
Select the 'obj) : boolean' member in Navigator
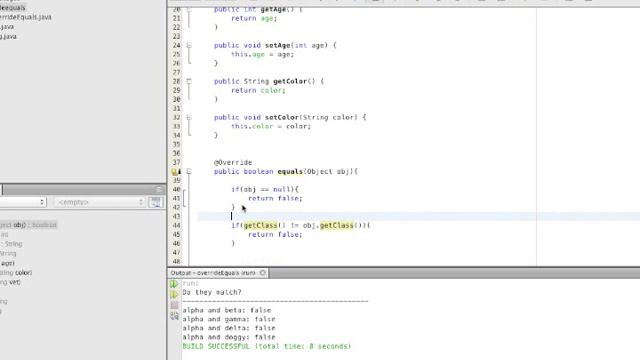(28, 225)
